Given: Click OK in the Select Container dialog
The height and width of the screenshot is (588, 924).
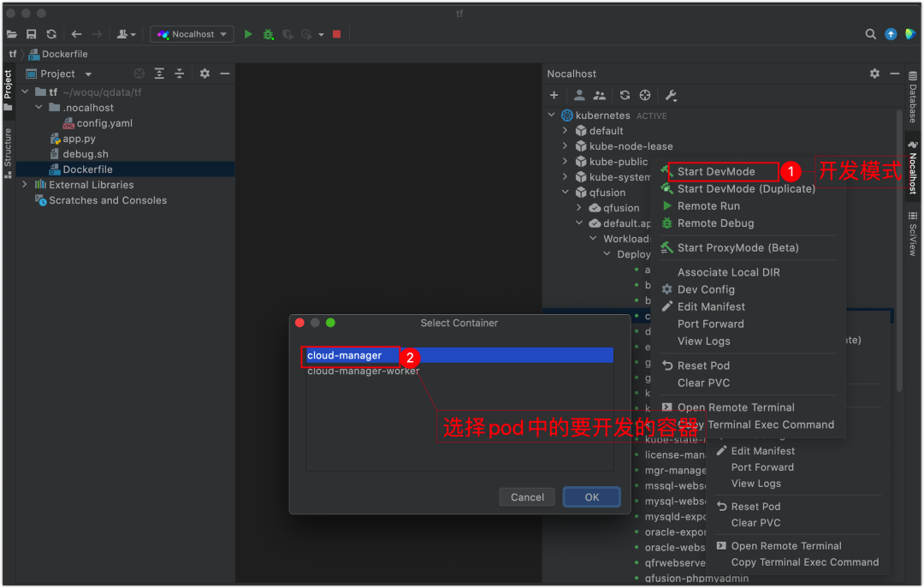Looking at the screenshot, I should coord(592,497).
